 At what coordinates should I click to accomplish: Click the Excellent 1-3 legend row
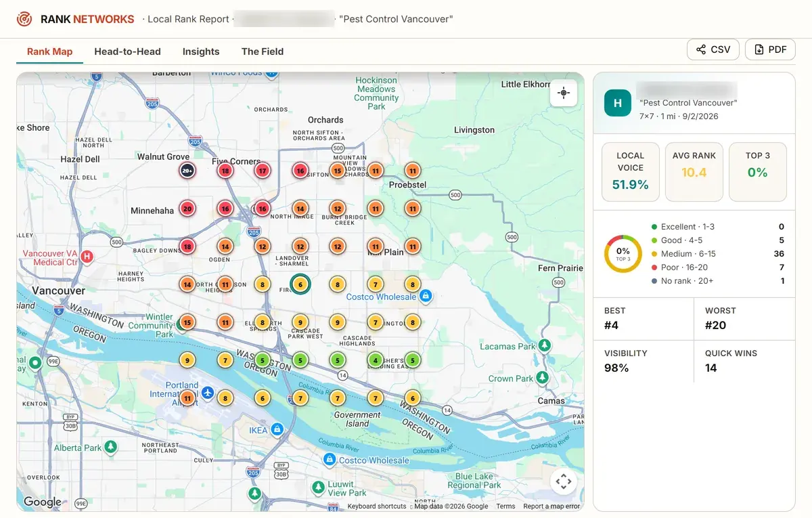(x=717, y=227)
